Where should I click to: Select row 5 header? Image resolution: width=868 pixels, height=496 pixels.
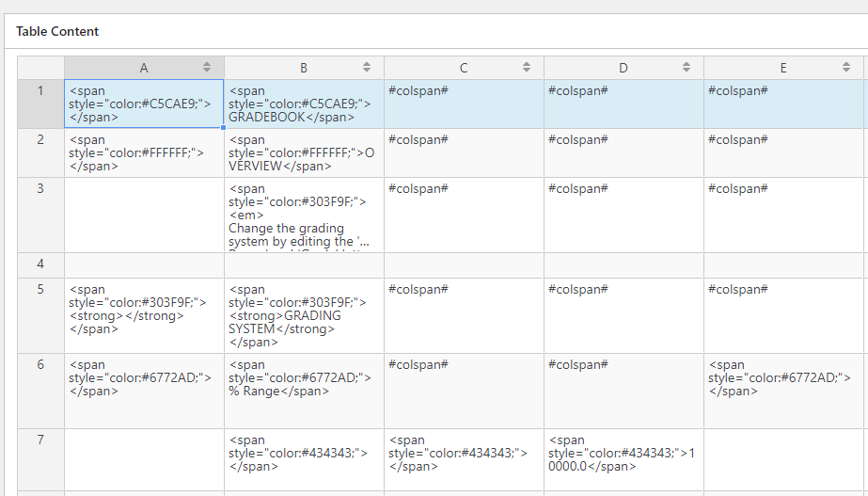coord(40,315)
